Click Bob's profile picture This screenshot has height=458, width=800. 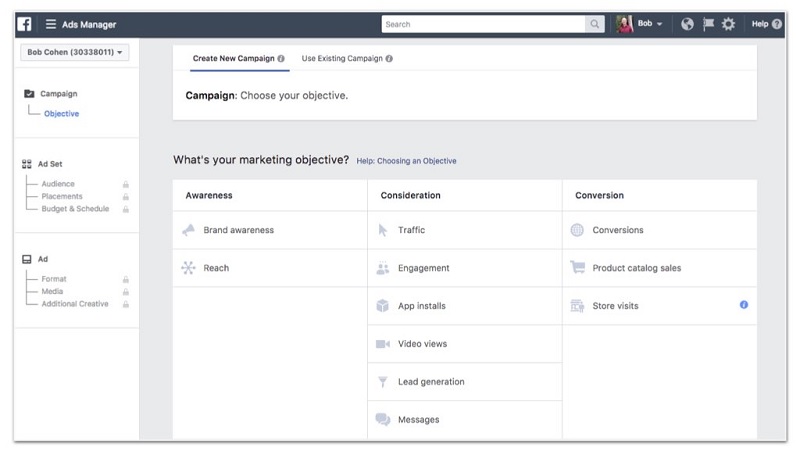[624, 24]
